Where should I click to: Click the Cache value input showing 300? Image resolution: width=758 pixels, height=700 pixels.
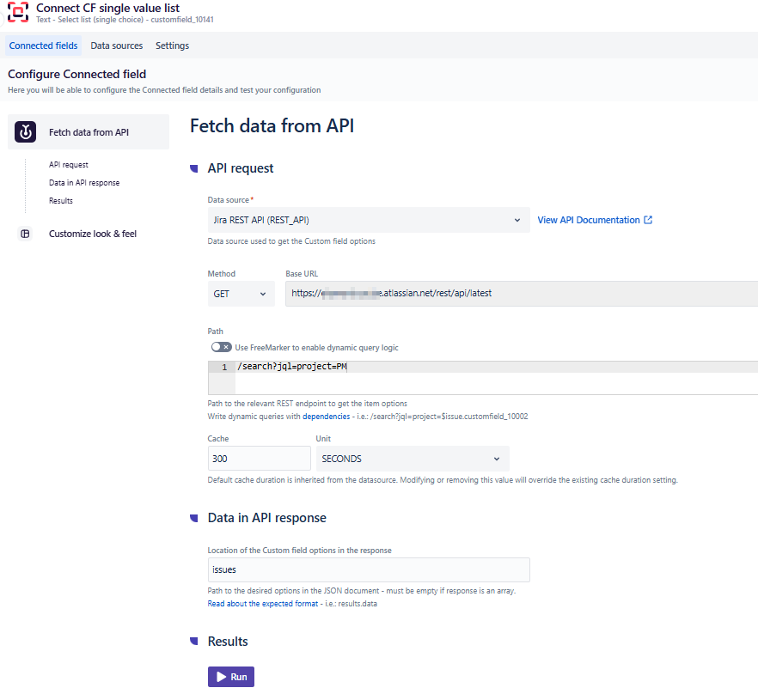[258, 458]
